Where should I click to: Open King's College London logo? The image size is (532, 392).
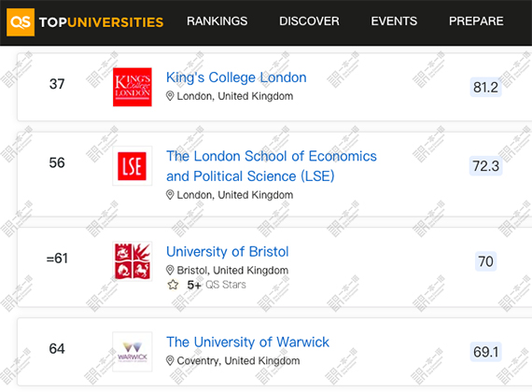133,87
